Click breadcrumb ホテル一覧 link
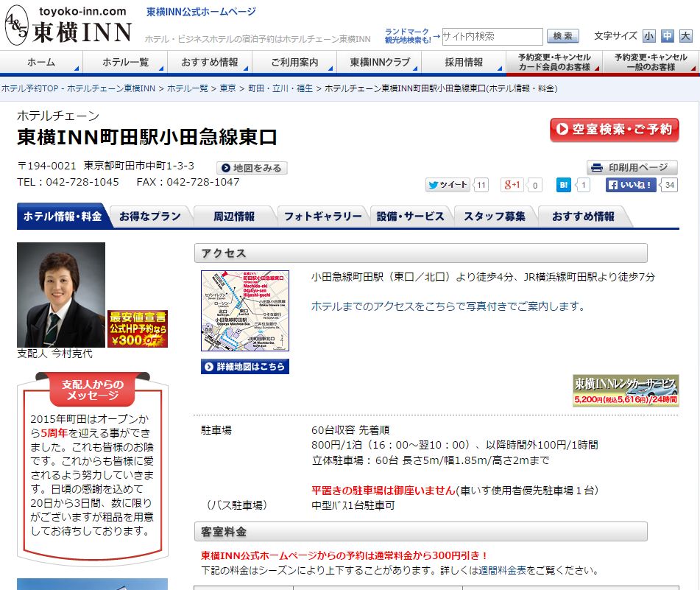This screenshot has height=590, width=700. pyautogui.click(x=188, y=88)
